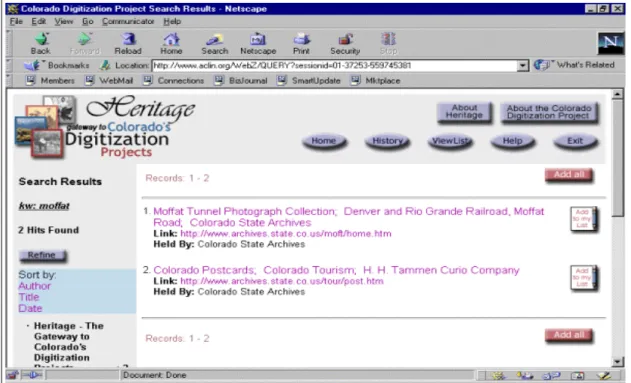631x383 pixels.
Task: Click the status bar security lock icon
Action: pyautogui.click(x=12, y=375)
